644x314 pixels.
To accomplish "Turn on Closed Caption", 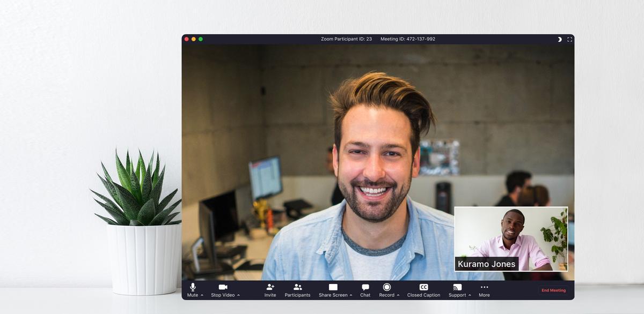I will (x=423, y=288).
